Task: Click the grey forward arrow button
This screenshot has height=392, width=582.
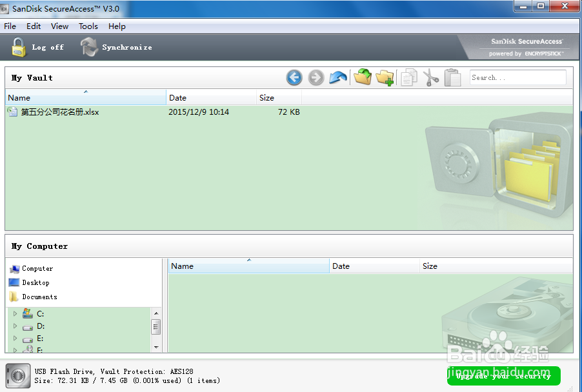Action: [316, 78]
